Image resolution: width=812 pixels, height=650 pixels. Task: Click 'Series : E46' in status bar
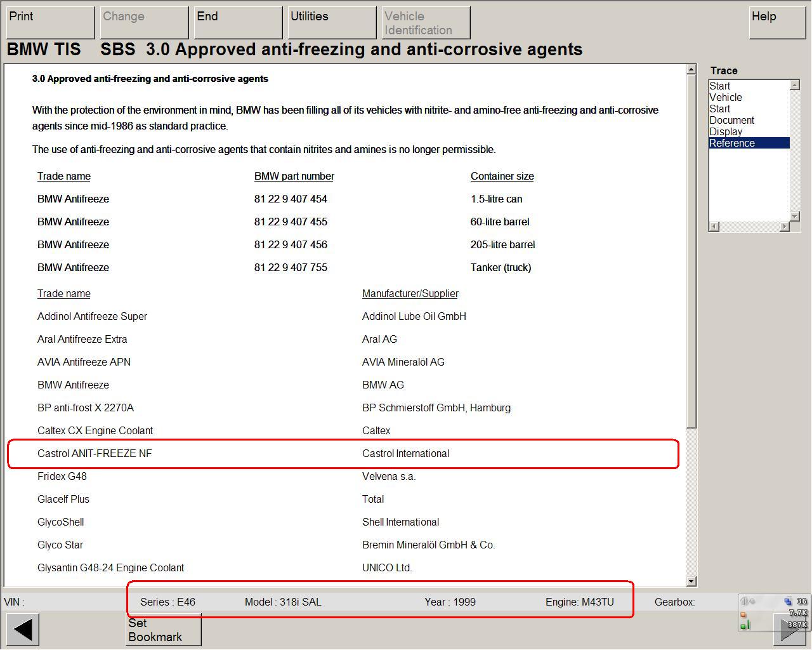tap(167, 602)
